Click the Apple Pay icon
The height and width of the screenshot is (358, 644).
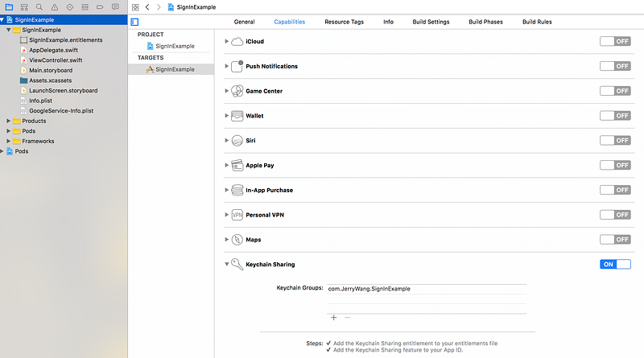pos(237,165)
